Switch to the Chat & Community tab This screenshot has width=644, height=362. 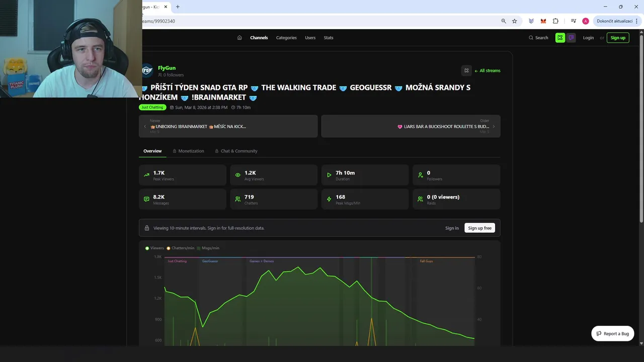[236, 151]
